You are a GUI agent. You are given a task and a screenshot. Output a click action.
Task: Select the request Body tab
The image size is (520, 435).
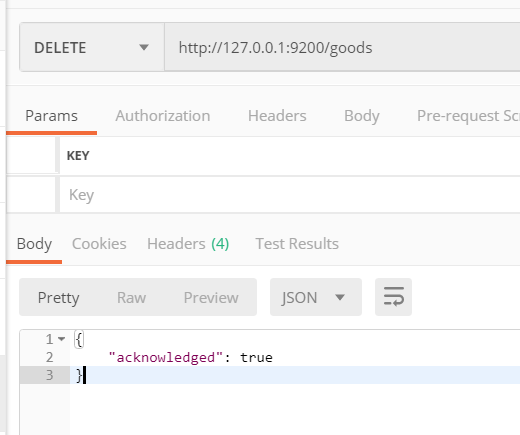pos(362,116)
